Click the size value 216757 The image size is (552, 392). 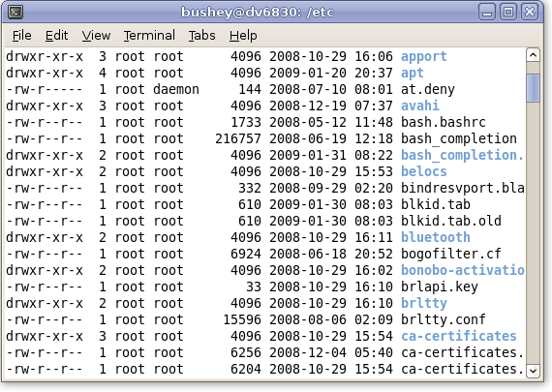238,138
